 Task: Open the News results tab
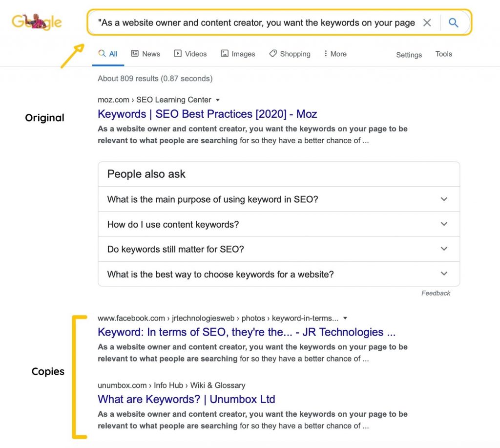pos(146,54)
